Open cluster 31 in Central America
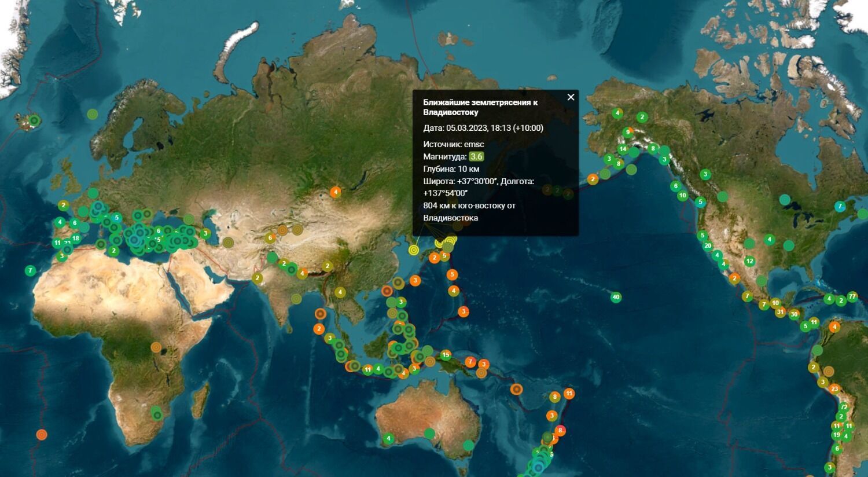The image size is (868, 477). (780, 313)
